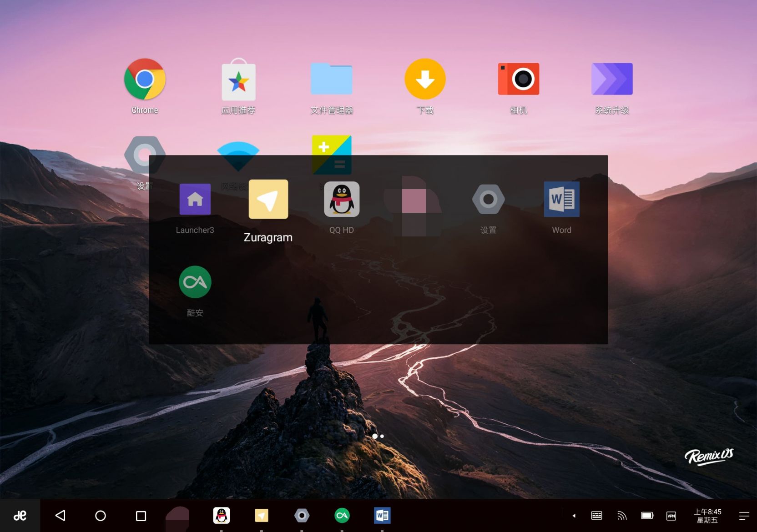Open the keyboard input method tray icon
The height and width of the screenshot is (532, 757).
(596, 516)
